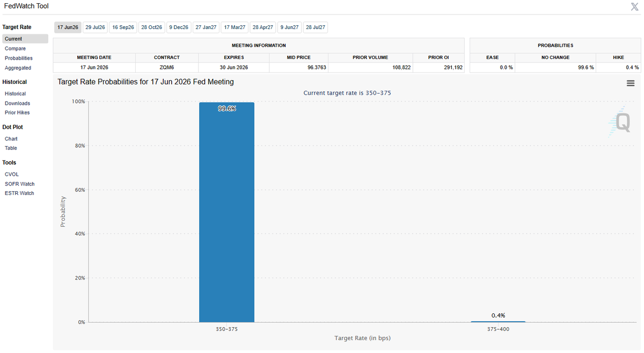The width and height of the screenshot is (644, 353).
Task: Select the 17 Mar27 meeting tab
Action: point(235,27)
